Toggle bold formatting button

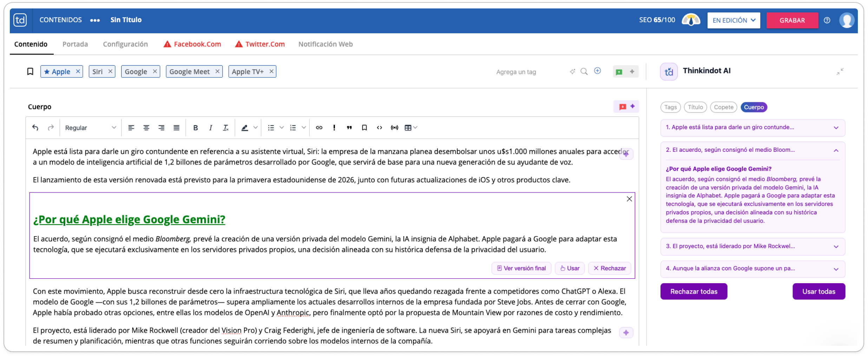(x=196, y=128)
